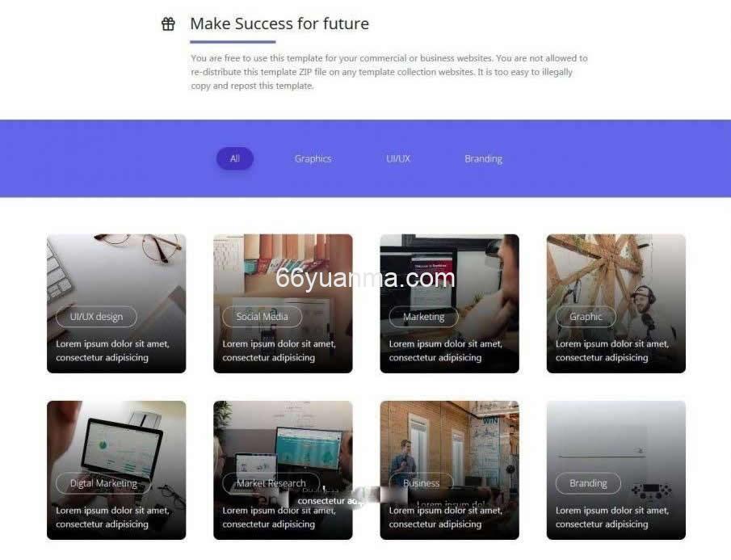Open the Branding filter tab
Viewport: 731px width, 560px height.
click(x=484, y=158)
